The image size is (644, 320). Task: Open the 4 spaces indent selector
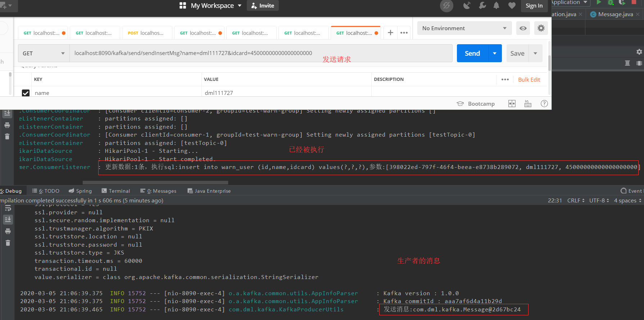(x=627, y=201)
